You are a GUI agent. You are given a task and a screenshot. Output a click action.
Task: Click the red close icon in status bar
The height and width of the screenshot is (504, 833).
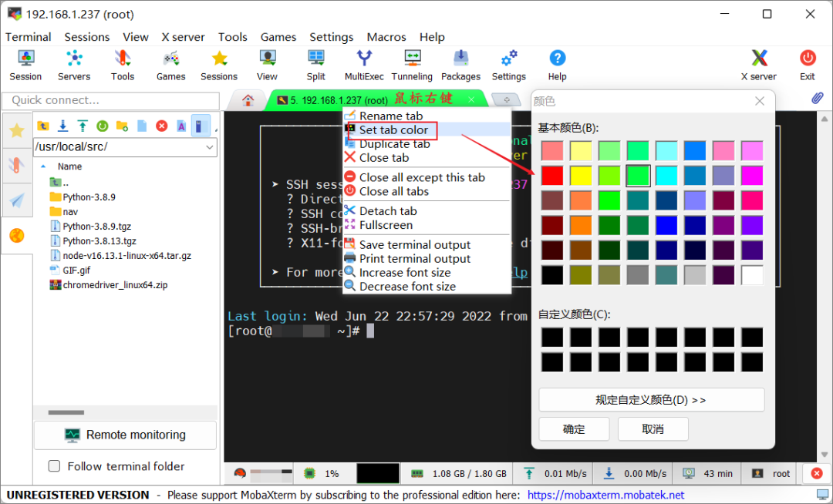(x=817, y=473)
